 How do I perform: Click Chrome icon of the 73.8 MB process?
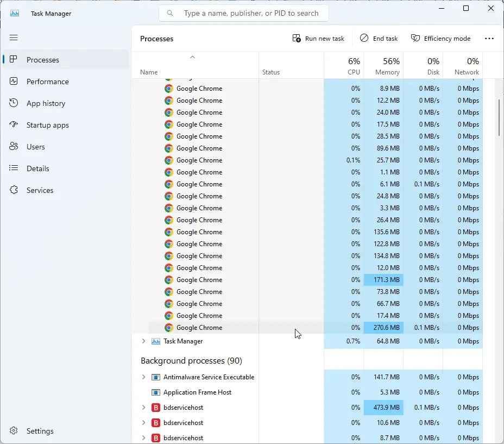pyautogui.click(x=169, y=292)
